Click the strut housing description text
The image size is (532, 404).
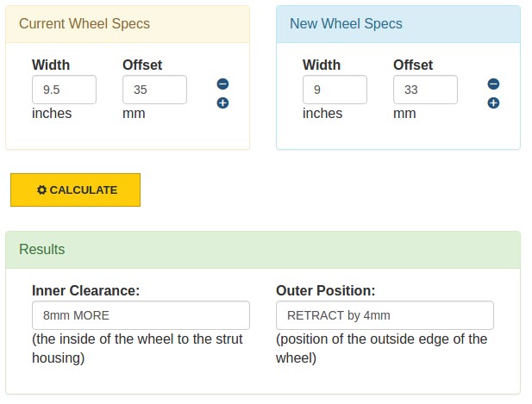pos(137,348)
